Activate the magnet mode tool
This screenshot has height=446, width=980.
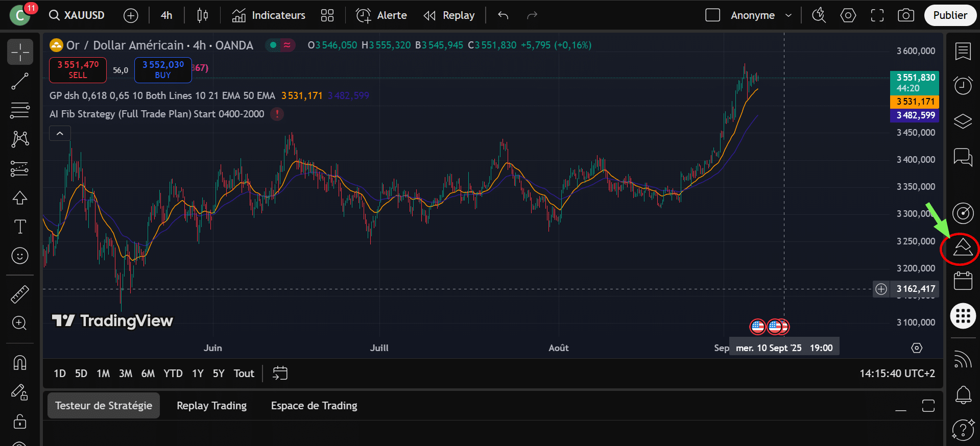pyautogui.click(x=20, y=363)
